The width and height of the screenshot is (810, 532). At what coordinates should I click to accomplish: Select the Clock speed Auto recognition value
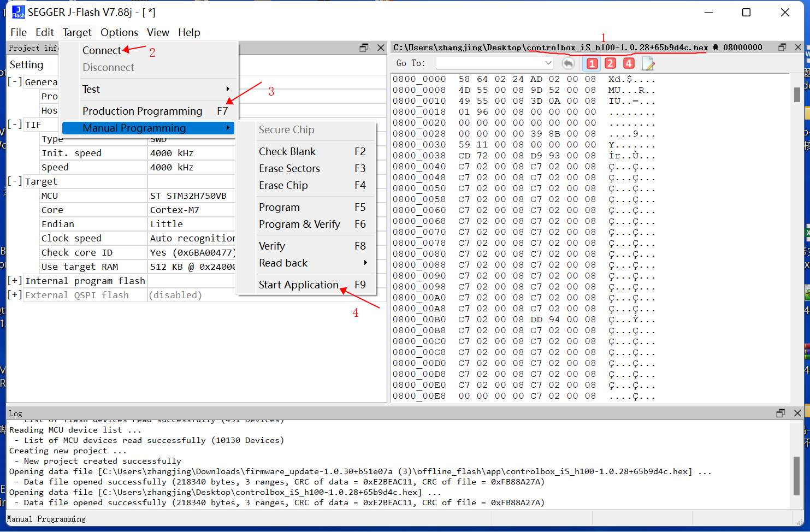[x=192, y=238]
